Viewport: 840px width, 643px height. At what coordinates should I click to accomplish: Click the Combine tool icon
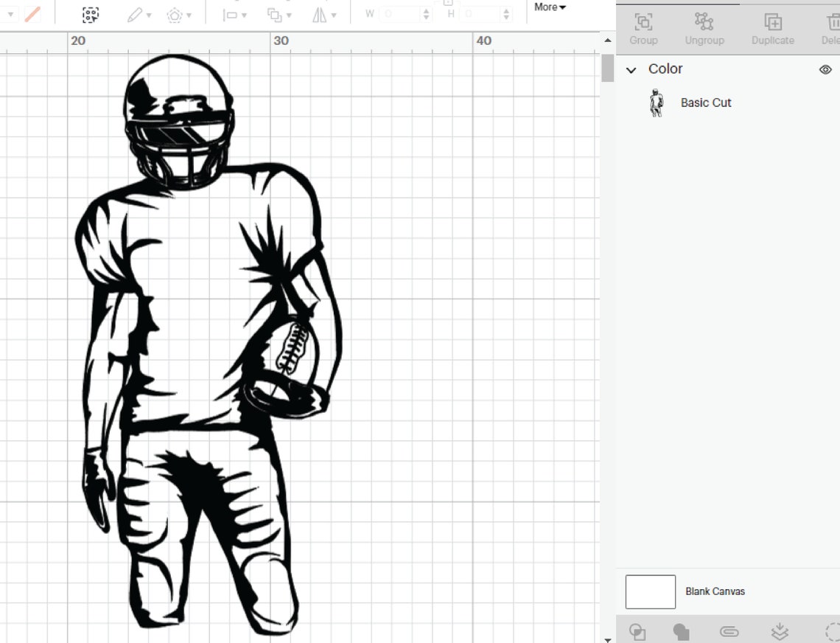(x=682, y=631)
